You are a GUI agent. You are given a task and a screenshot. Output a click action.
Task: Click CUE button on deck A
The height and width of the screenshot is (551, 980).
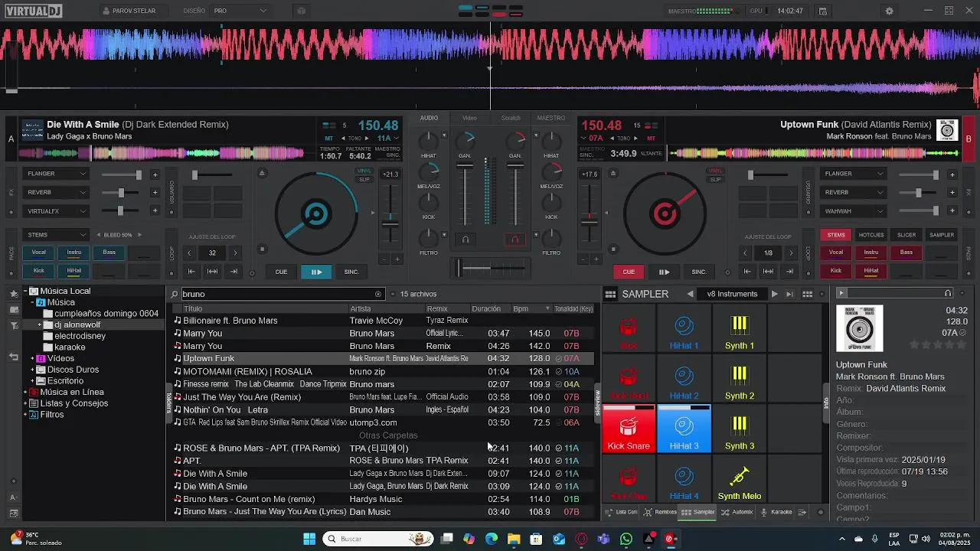[x=281, y=272]
